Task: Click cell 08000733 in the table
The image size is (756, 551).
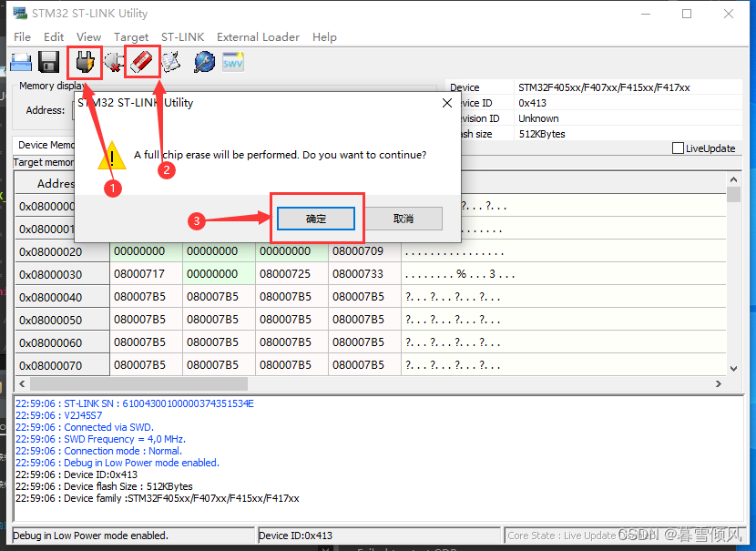Action: coord(364,274)
